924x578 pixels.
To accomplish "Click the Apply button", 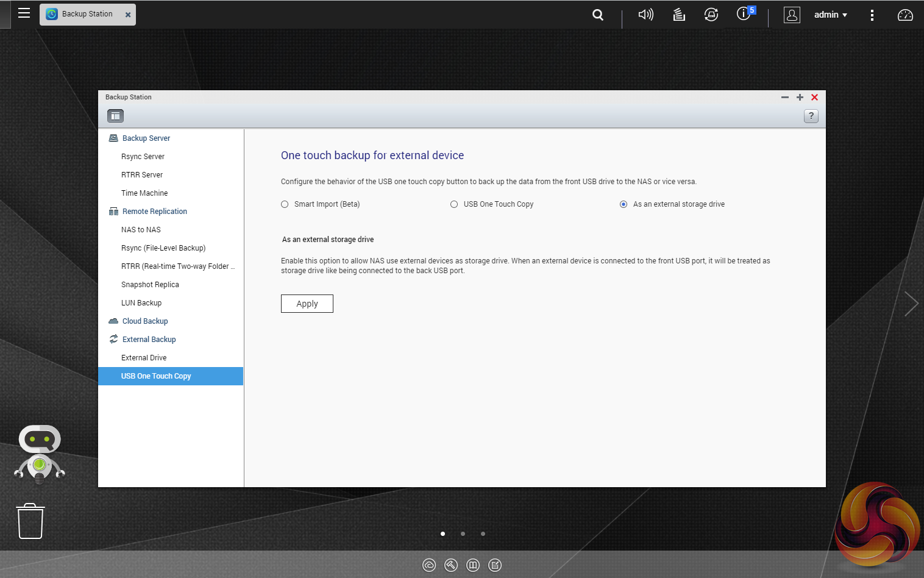I will pos(307,304).
